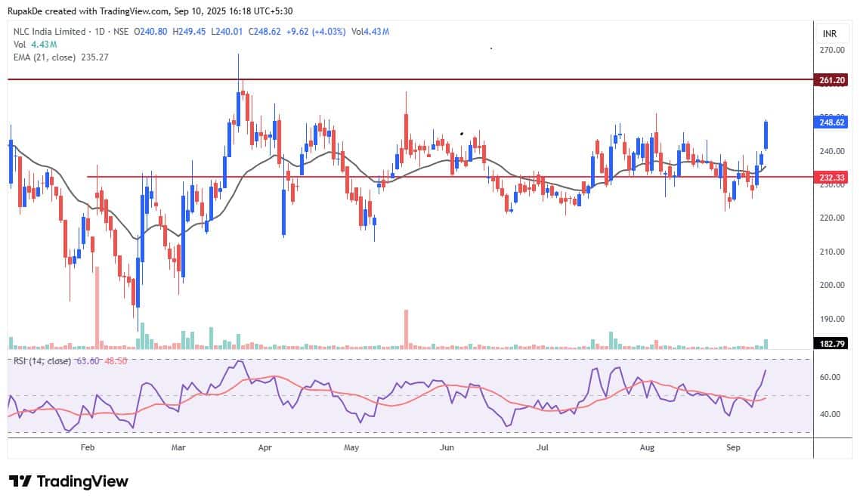Click the TradingView logo in the bottom left
The width and height of the screenshot is (860, 504).
click(x=69, y=481)
